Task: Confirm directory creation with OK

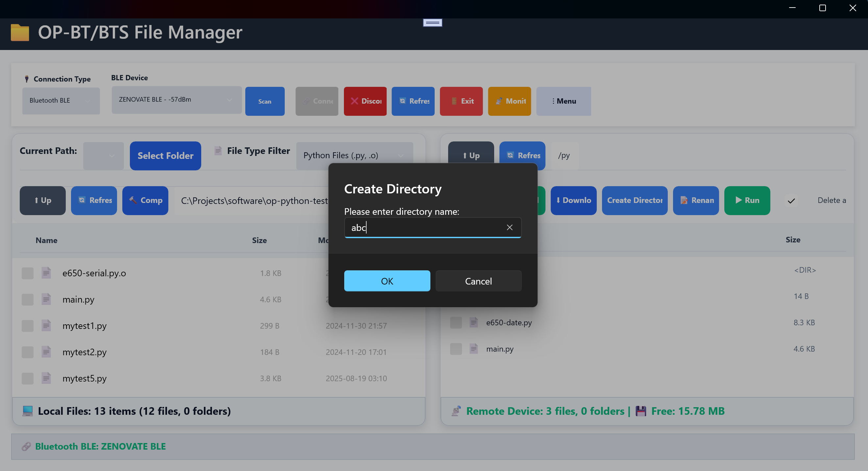Action: (x=387, y=281)
